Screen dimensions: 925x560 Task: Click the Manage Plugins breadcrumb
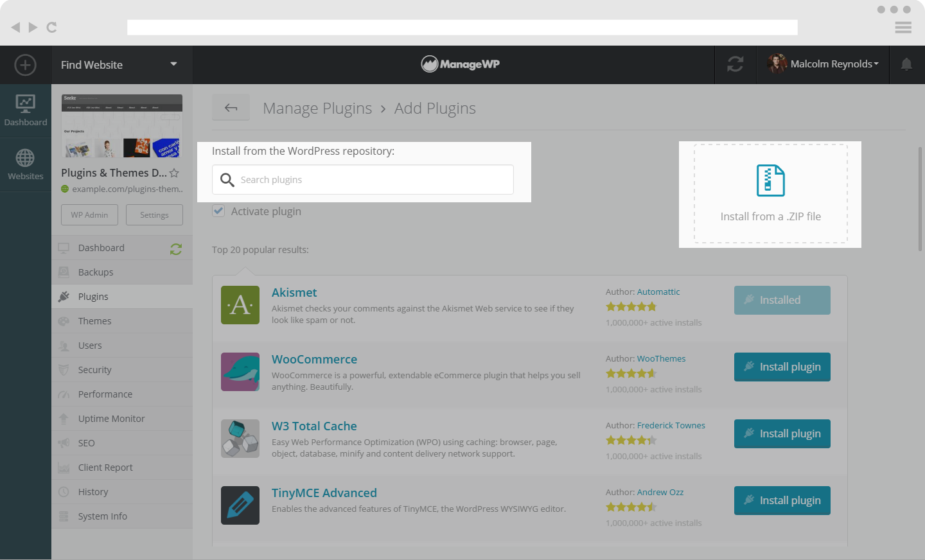pyautogui.click(x=317, y=108)
